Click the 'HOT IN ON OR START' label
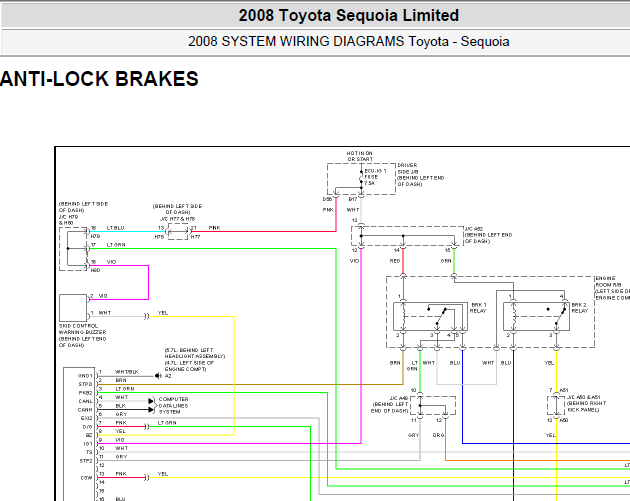The height and width of the screenshot is (501, 630). click(x=360, y=156)
